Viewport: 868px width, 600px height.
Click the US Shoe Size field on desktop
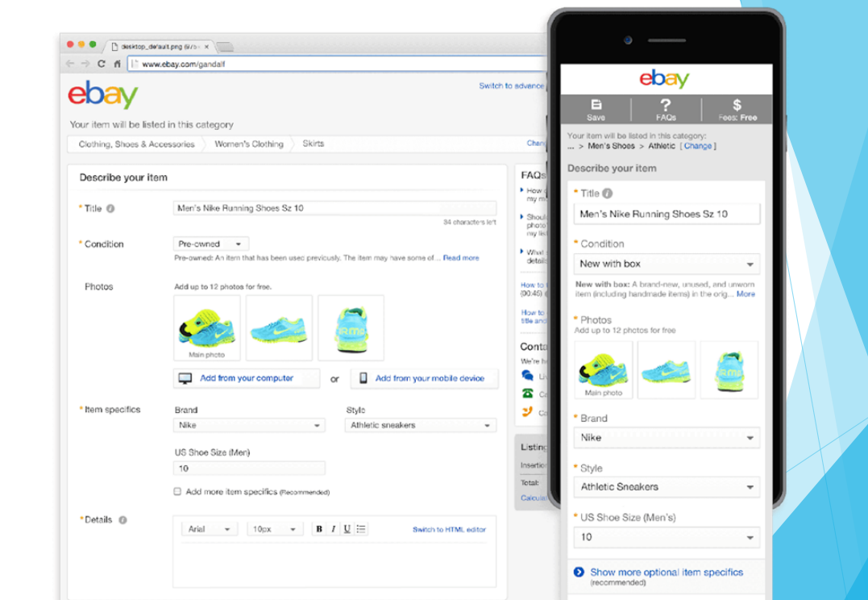pos(249,468)
